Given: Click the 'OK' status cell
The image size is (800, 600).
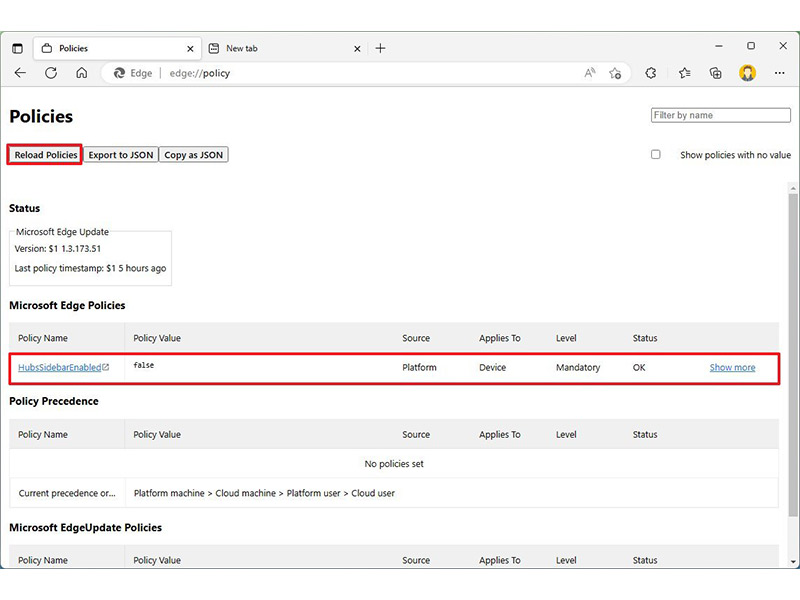Looking at the screenshot, I should point(639,367).
